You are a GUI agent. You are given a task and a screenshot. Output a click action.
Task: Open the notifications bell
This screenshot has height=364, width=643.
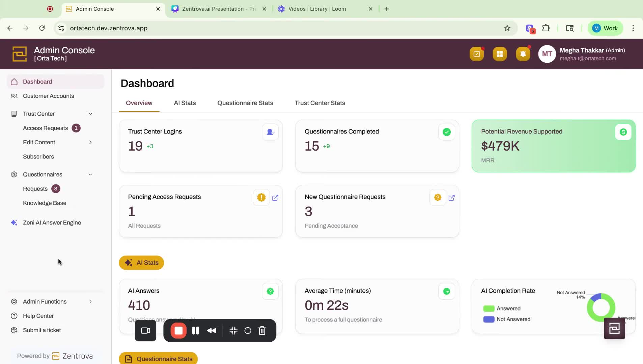[523, 54]
